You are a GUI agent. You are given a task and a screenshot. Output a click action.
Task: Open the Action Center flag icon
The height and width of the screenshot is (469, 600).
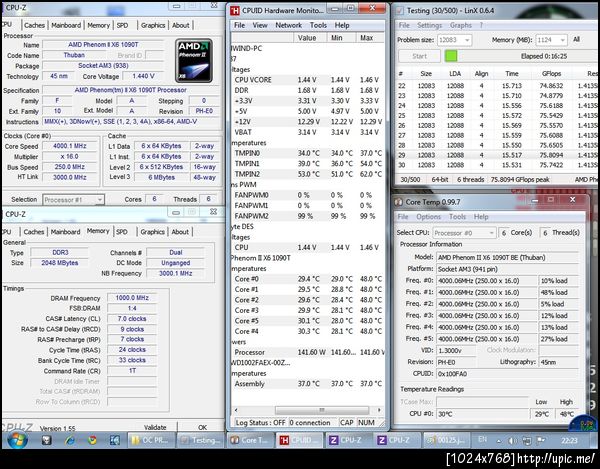541,441
